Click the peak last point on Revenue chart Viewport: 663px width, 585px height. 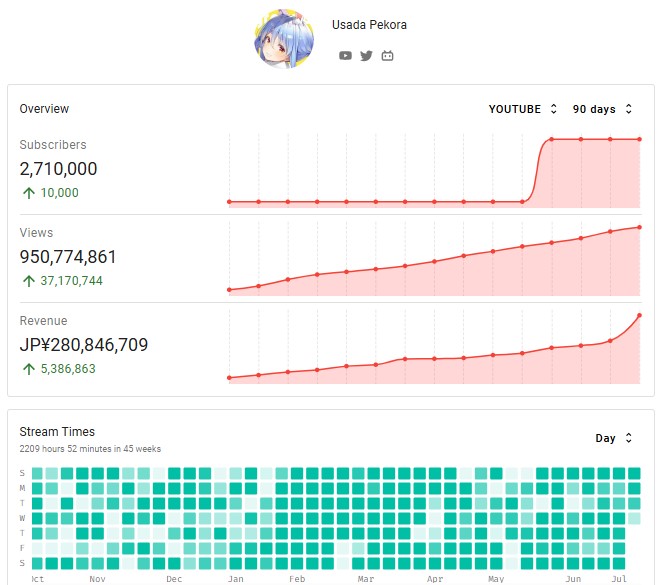[x=639, y=315]
